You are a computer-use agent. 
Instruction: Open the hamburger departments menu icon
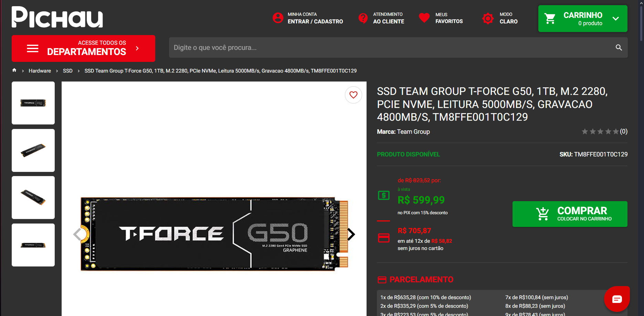click(33, 48)
